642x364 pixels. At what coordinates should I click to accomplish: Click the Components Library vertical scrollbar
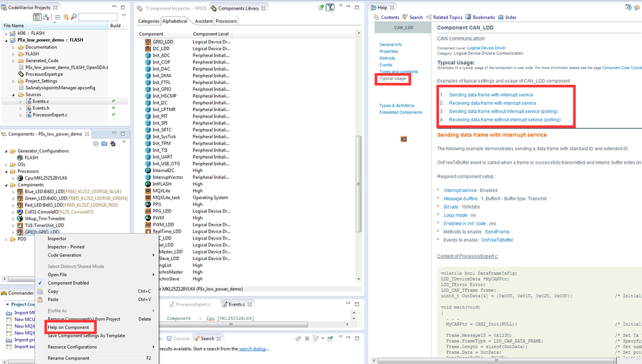click(359, 184)
